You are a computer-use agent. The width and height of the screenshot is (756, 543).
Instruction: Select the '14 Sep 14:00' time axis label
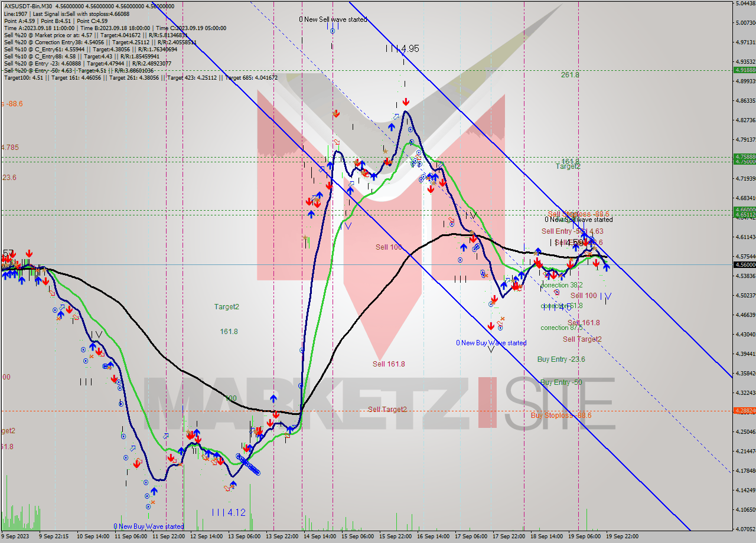pyautogui.click(x=320, y=537)
